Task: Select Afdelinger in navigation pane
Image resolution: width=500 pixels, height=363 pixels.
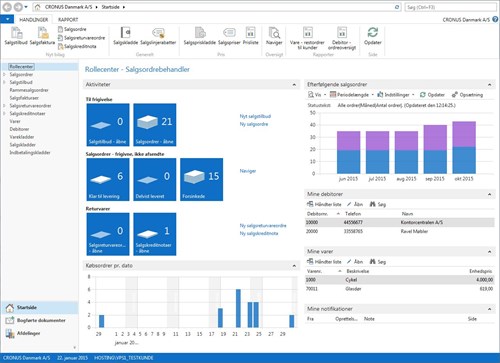Action: (x=39, y=333)
